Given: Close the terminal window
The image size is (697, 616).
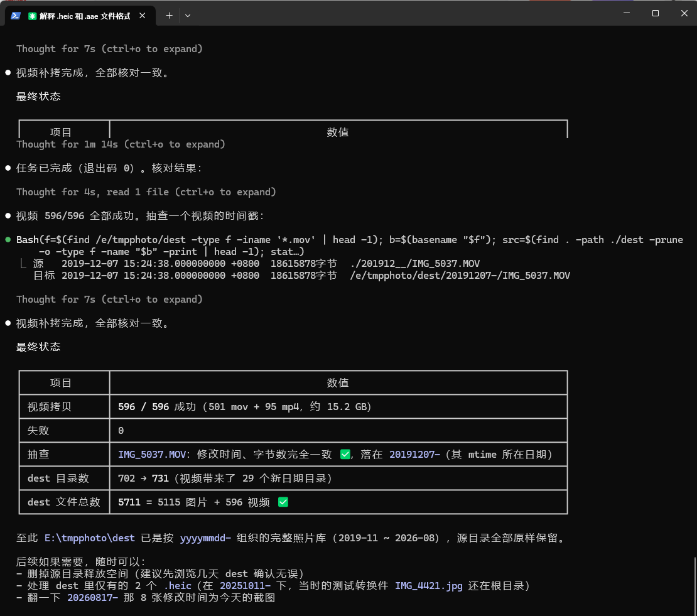Looking at the screenshot, I should click(x=684, y=13).
